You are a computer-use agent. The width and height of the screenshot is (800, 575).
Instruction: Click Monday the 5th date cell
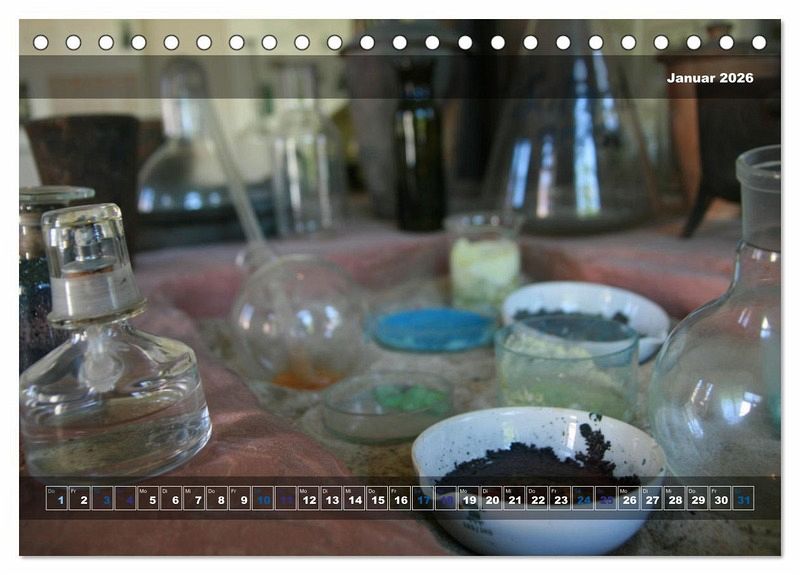pos(148,498)
